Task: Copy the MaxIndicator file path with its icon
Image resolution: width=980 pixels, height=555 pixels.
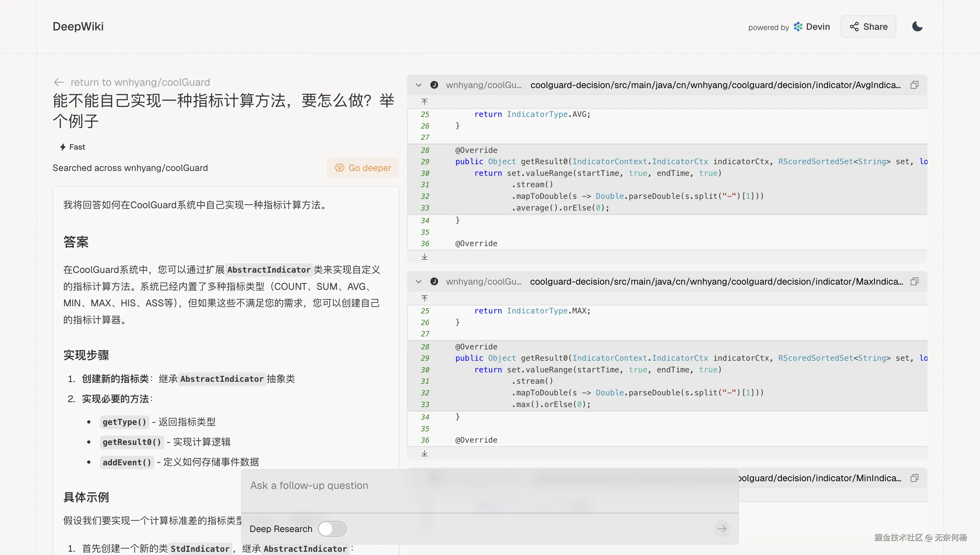Action: click(915, 282)
